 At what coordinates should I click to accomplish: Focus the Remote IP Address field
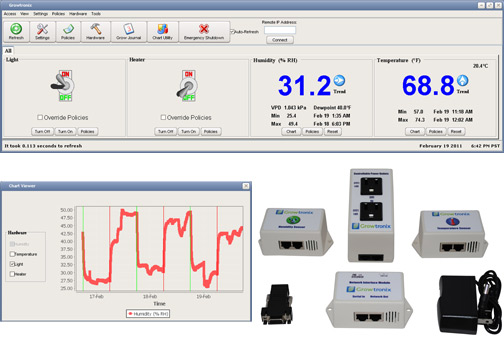pyautogui.click(x=280, y=30)
